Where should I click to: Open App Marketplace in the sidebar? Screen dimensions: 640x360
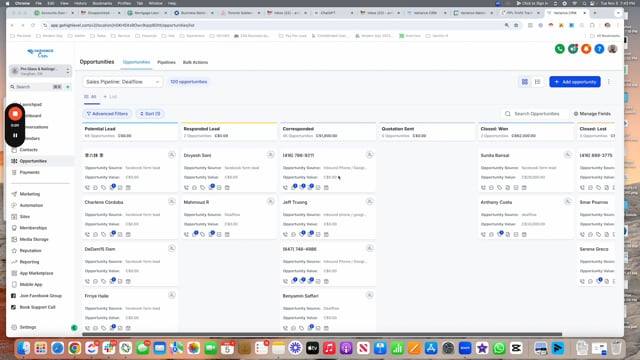(x=36, y=273)
